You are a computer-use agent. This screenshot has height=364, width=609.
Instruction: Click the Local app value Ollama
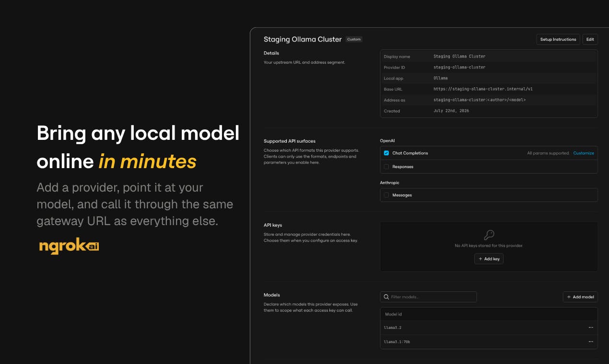pyautogui.click(x=441, y=78)
